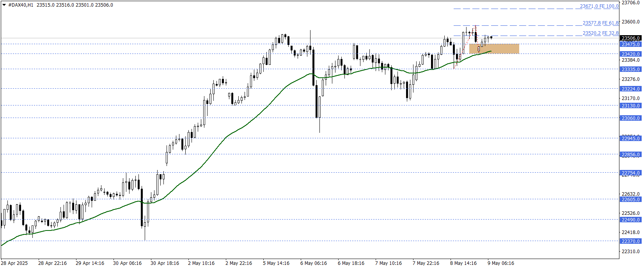This screenshot has height=268, width=644.
Task: Click the 22945.0 horizontal level label
Action: [x=630, y=138]
